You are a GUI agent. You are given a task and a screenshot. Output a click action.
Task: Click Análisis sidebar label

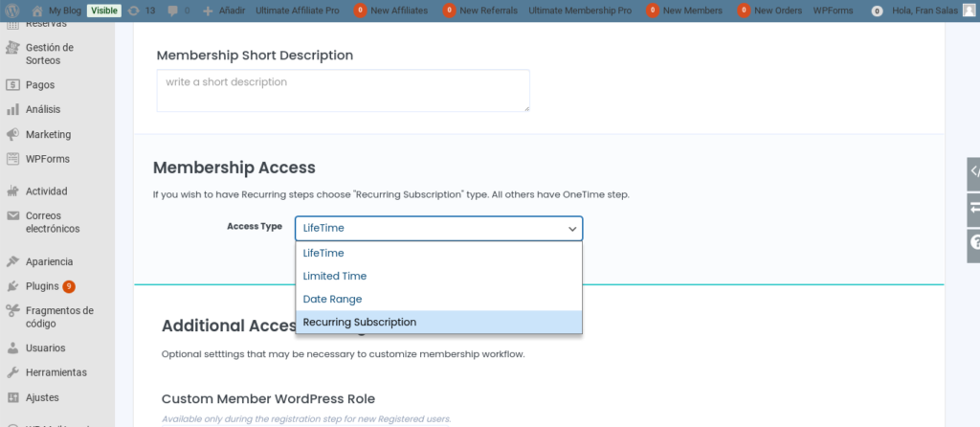click(43, 109)
